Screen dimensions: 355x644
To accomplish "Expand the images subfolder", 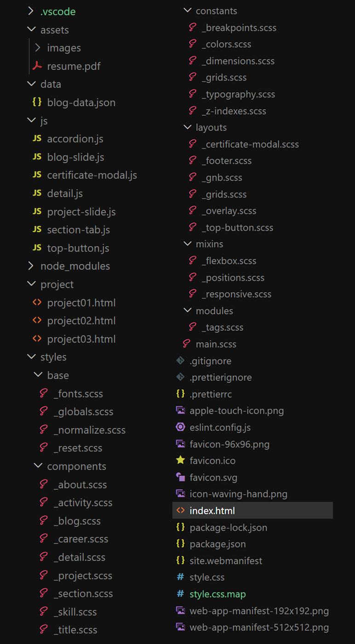I will coord(38,48).
